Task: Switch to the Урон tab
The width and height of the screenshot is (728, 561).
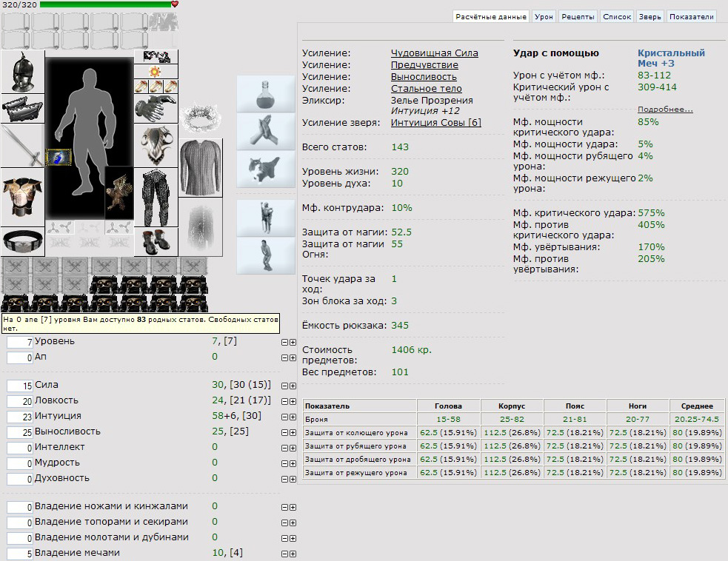Action: [x=544, y=17]
